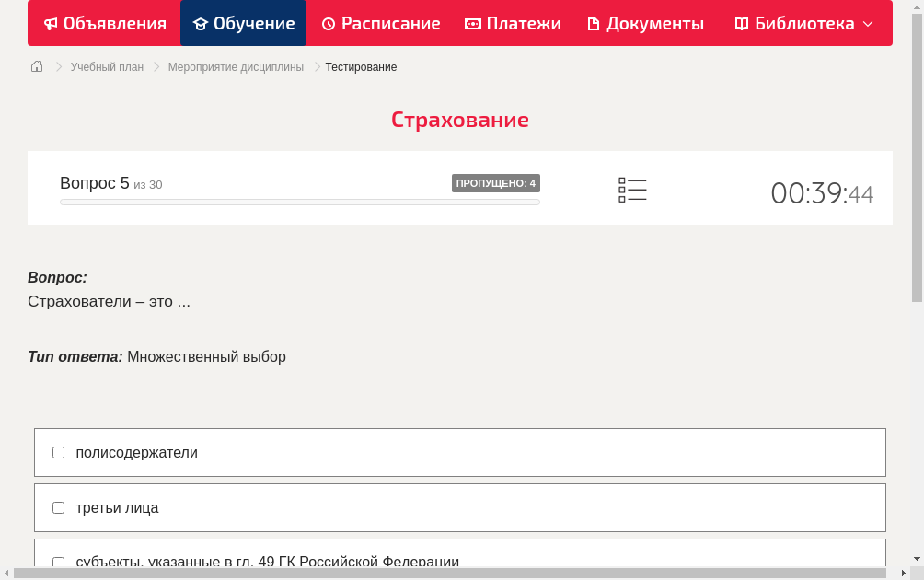Switch to the Документы section
The height and width of the screenshot is (580, 924).
[644, 23]
